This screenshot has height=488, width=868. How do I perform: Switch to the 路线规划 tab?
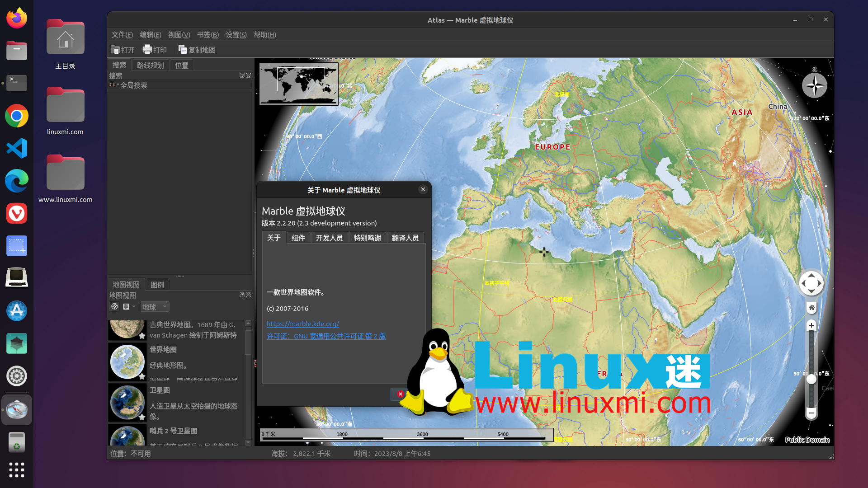click(x=150, y=66)
